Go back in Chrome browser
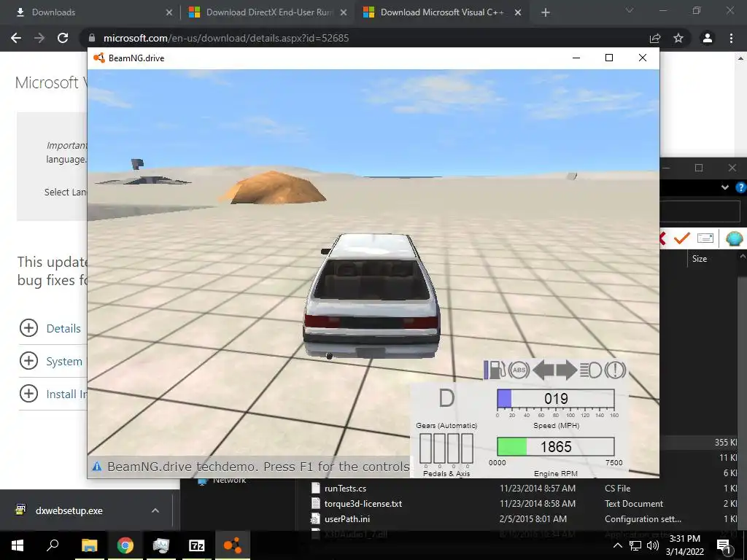This screenshot has width=747, height=560. (x=16, y=38)
